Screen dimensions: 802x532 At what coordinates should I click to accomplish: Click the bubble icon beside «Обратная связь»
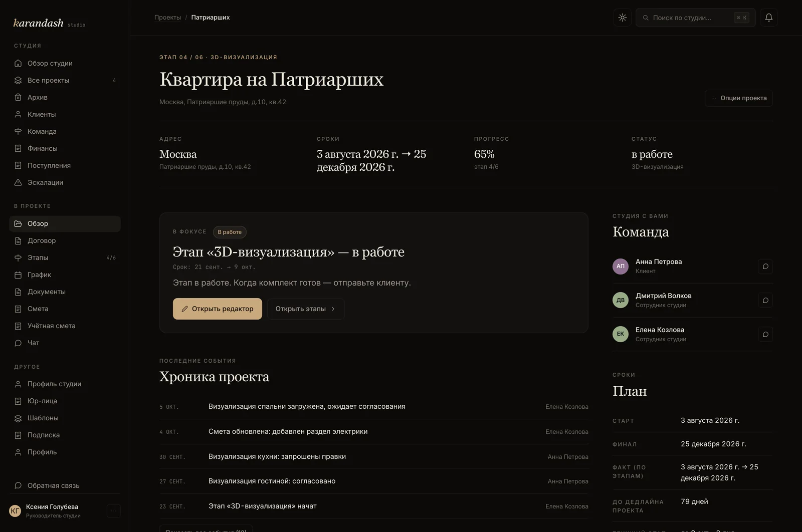(x=18, y=485)
